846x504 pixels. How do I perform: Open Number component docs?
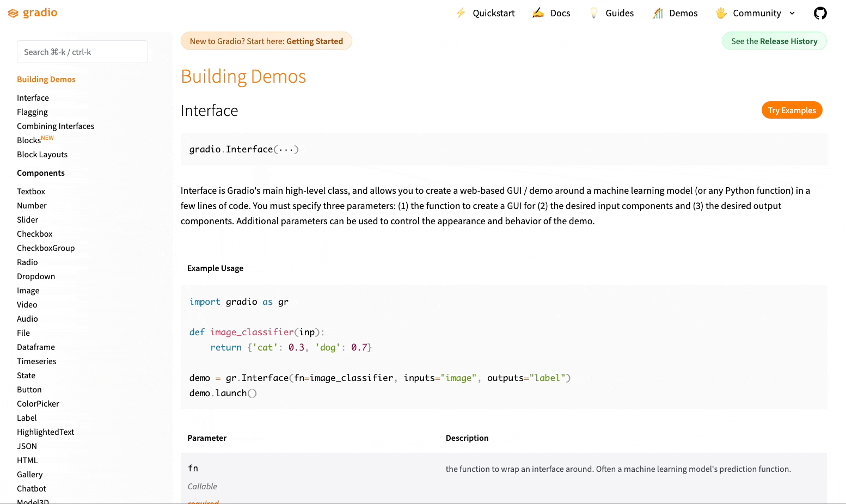pyautogui.click(x=32, y=206)
